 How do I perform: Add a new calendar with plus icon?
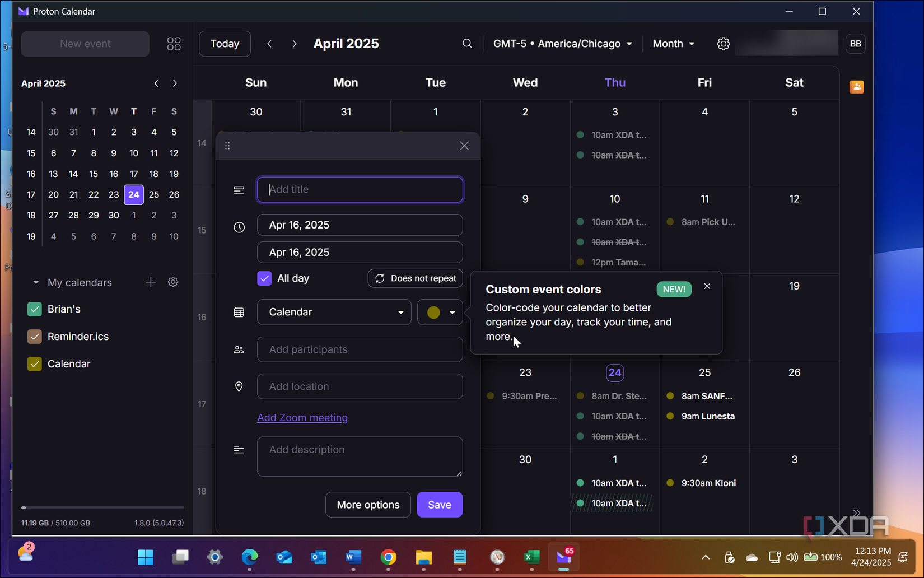pyautogui.click(x=151, y=282)
